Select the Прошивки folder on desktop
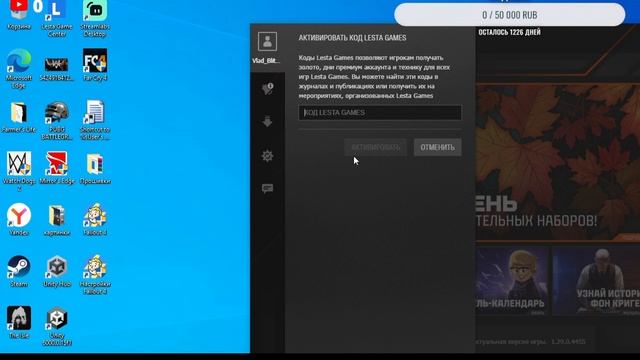Viewport: 640px width, 360px height. pyautogui.click(x=95, y=169)
